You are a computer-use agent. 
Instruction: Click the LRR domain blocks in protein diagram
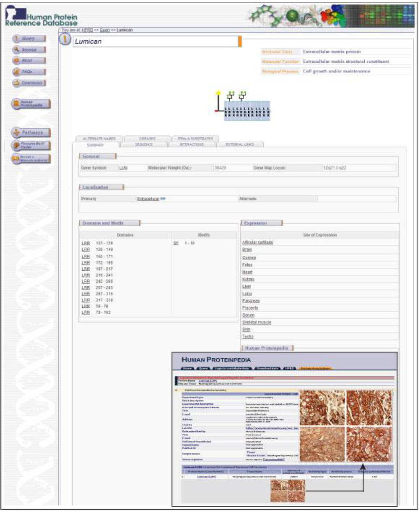(247, 111)
